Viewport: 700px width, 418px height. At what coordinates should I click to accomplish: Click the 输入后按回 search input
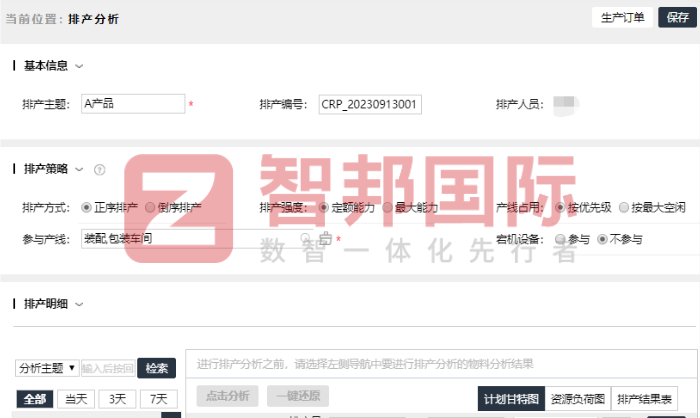point(108,368)
